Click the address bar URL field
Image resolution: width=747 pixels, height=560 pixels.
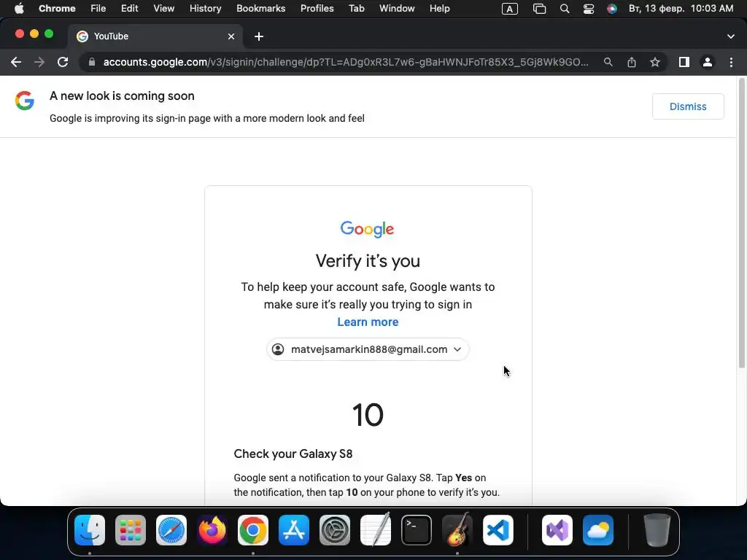click(345, 63)
